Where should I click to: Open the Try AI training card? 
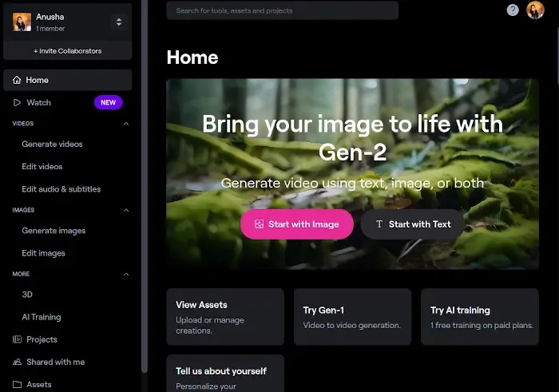click(x=480, y=317)
